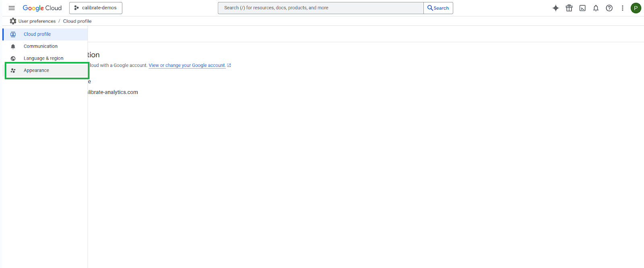Click the Communication bell icon in sidebar
Viewport: 644px width, 268px height.
click(x=13, y=46)
